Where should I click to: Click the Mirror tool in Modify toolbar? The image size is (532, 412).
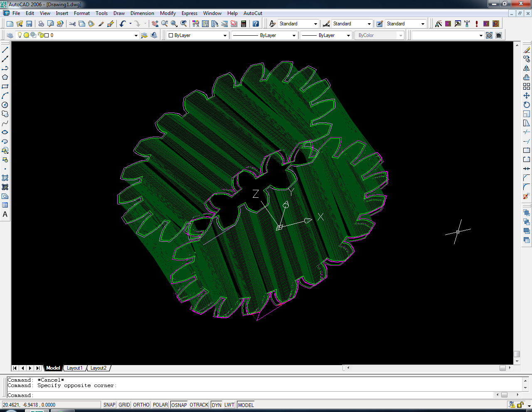tap(527, 68)
